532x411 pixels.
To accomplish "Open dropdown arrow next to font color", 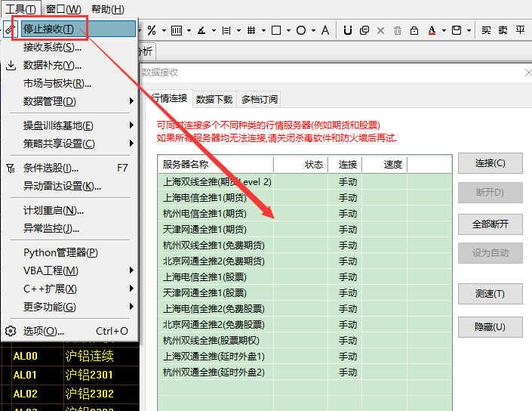I will (444, 30).
